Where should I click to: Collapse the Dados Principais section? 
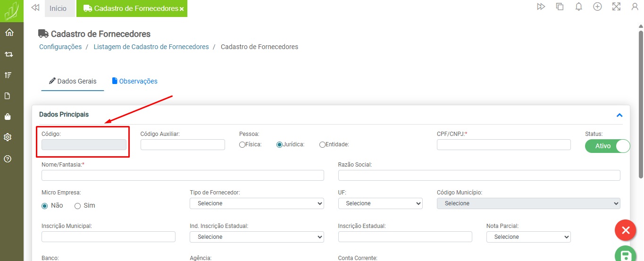coord(619,115)
